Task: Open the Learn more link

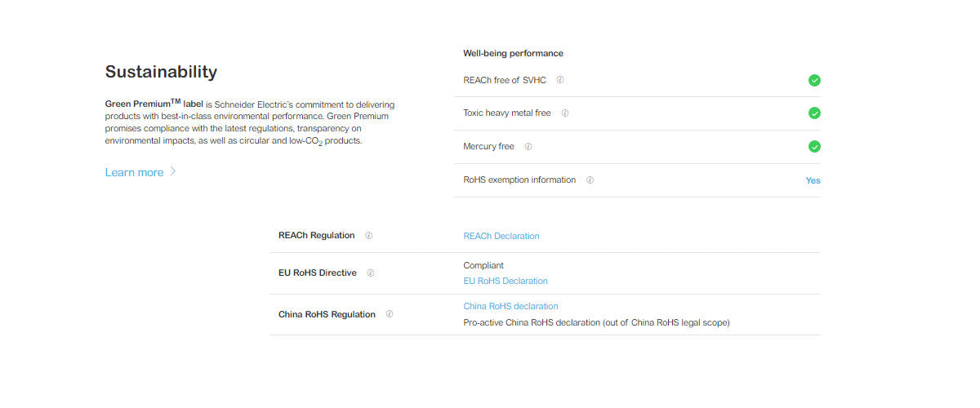Action: coord(135,173)
